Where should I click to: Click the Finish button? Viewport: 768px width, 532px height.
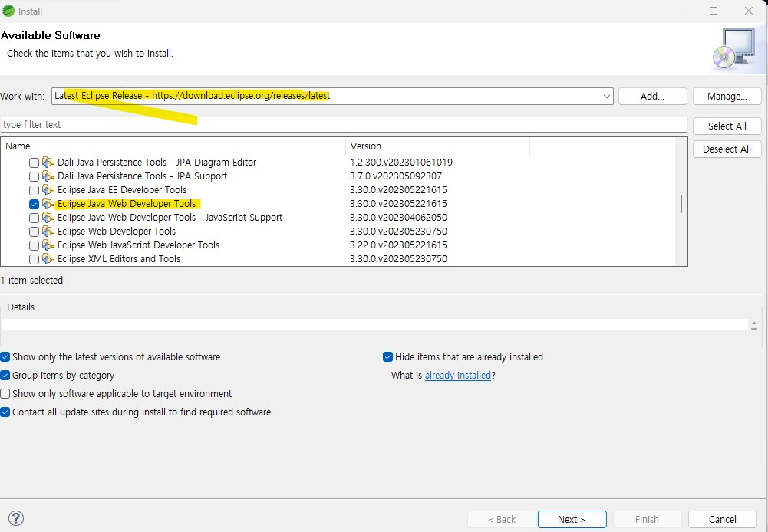(647, 519)
